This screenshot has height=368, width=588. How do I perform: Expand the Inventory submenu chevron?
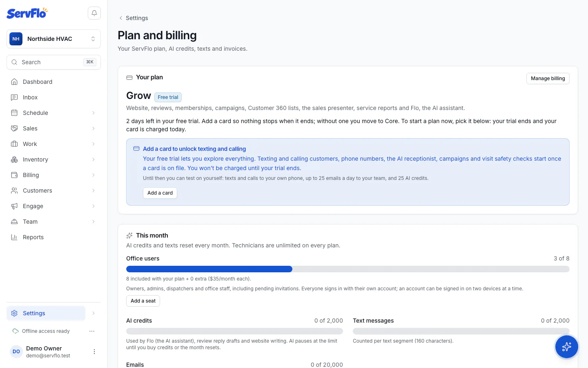[94, 159]
